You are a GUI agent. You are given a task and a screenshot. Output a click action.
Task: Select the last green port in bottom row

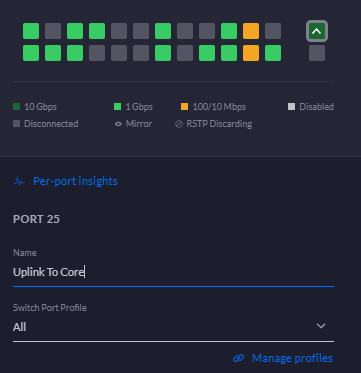tap(273, 53)
